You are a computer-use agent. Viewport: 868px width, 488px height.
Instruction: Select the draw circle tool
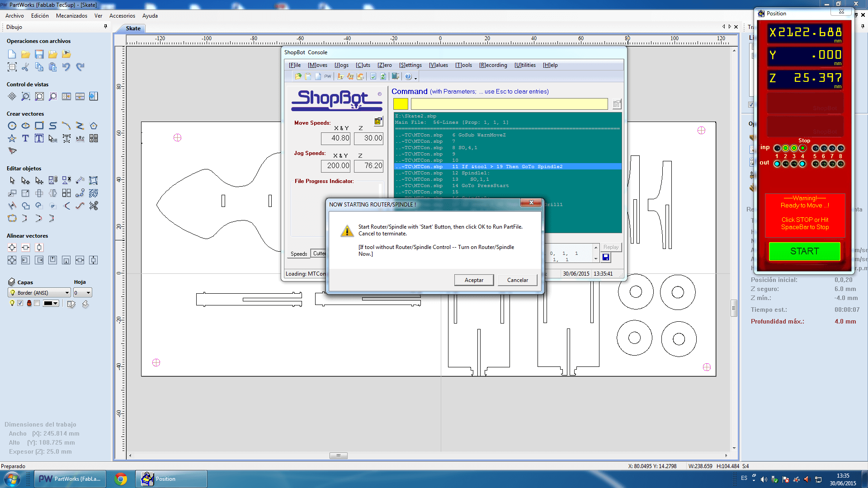(12, 126)
